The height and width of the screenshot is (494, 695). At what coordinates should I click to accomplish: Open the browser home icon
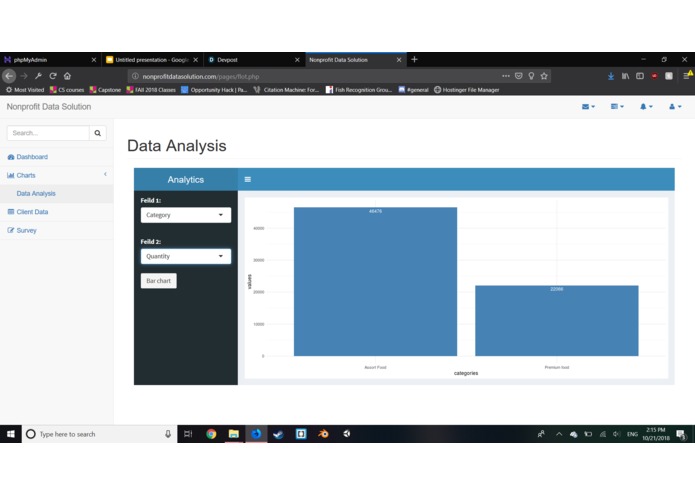click(67, 76)
